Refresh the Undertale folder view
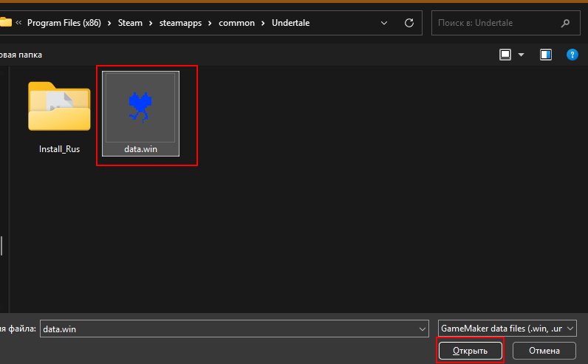 tap(409, 23)
